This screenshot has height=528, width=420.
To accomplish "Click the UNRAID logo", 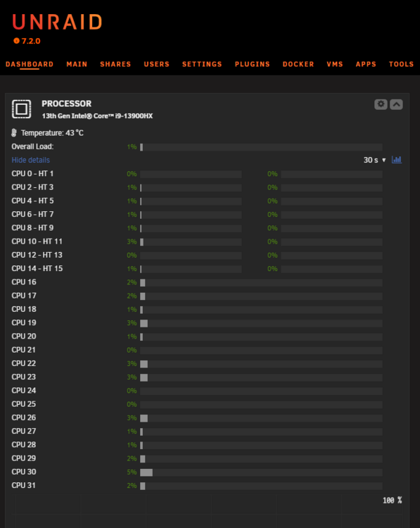I will (57, 23).
